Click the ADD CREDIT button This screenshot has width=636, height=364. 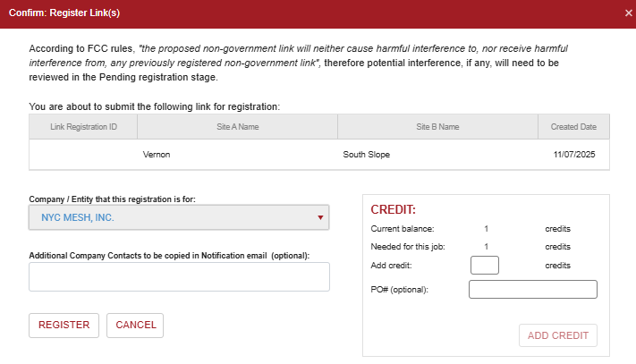tap(558, 335)
